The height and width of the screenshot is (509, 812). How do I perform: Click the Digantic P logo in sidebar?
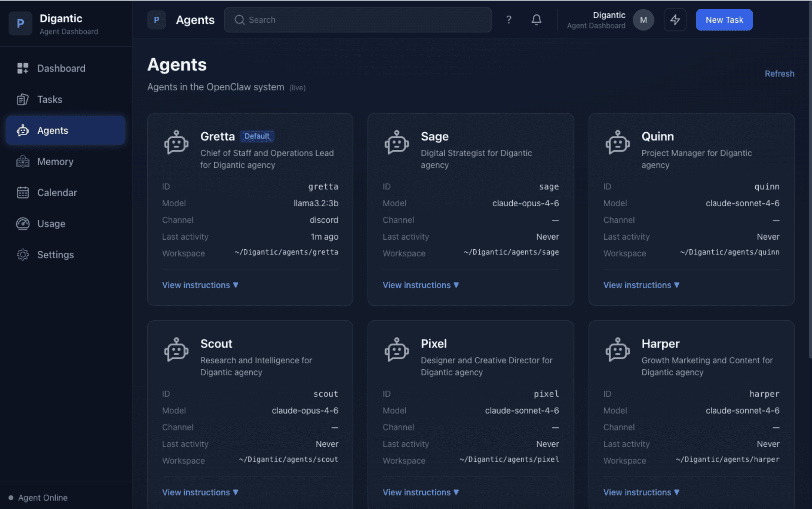20,23
